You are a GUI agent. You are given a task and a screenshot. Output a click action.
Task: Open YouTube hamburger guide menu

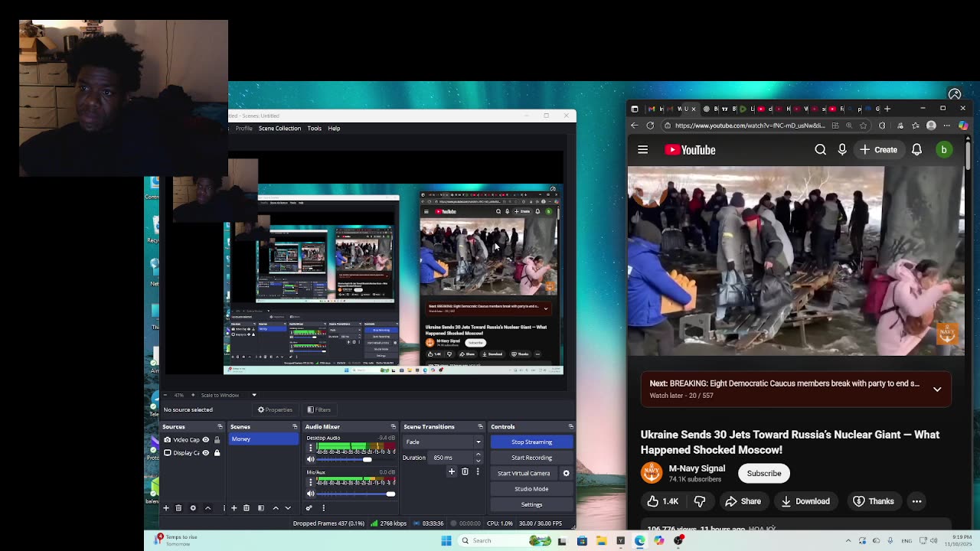coord(642,150)
